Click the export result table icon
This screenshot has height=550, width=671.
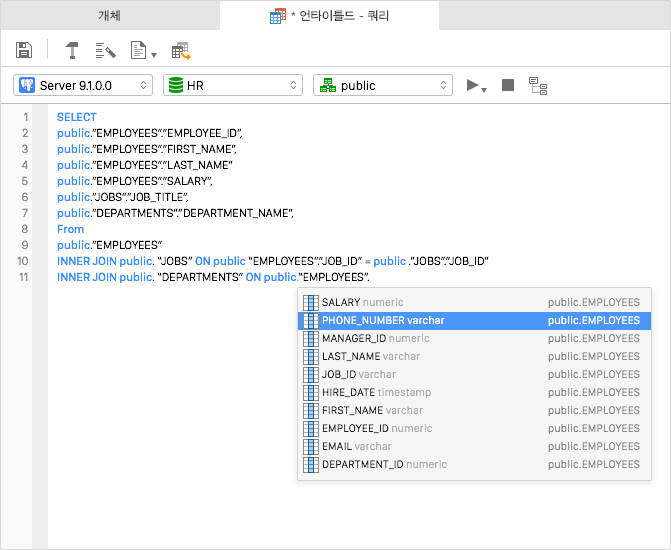click(x=181, y=50)
